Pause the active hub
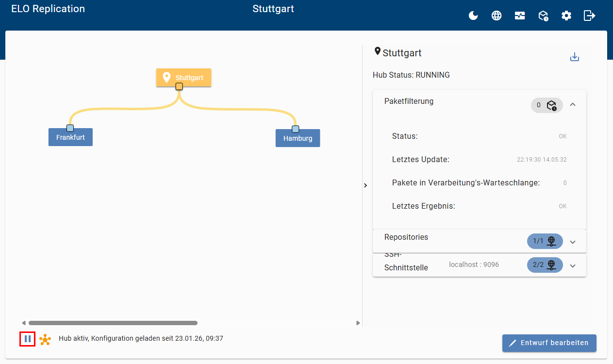 [28, 339]
